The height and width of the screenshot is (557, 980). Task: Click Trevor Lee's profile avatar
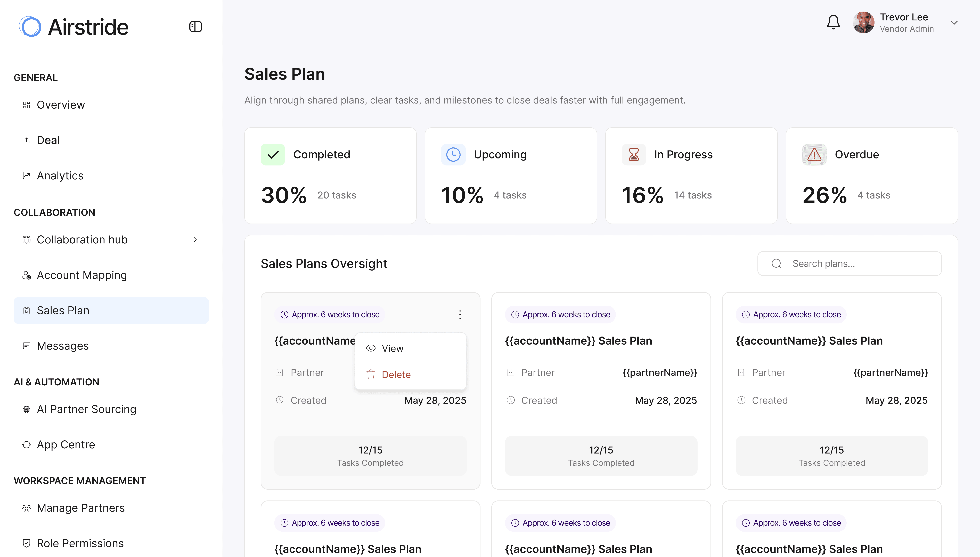point(863,23)
